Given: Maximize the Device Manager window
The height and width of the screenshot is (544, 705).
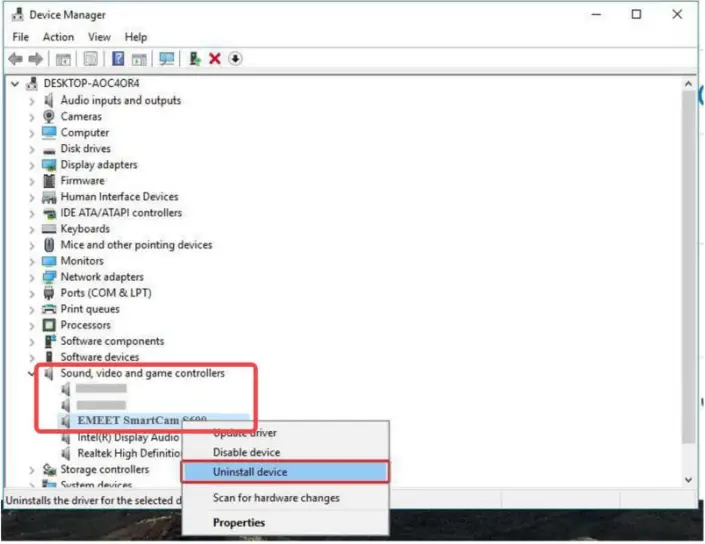Looking at the screenshot, I should 636,14.
